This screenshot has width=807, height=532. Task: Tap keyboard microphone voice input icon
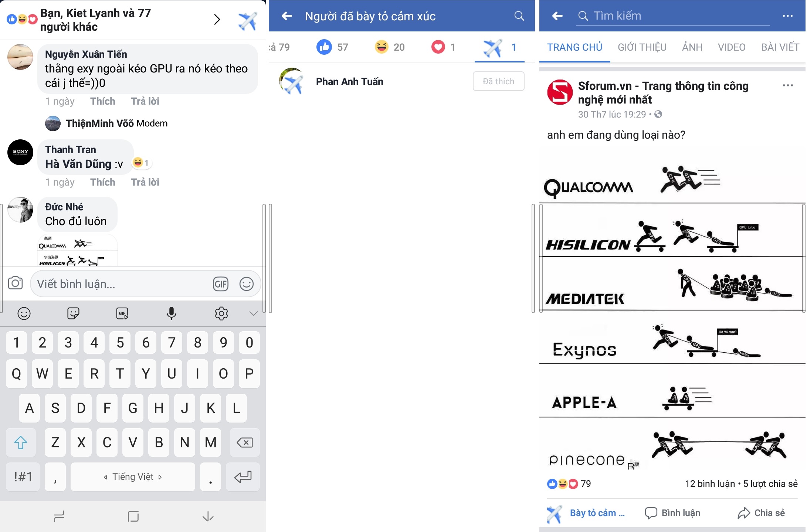171,313
